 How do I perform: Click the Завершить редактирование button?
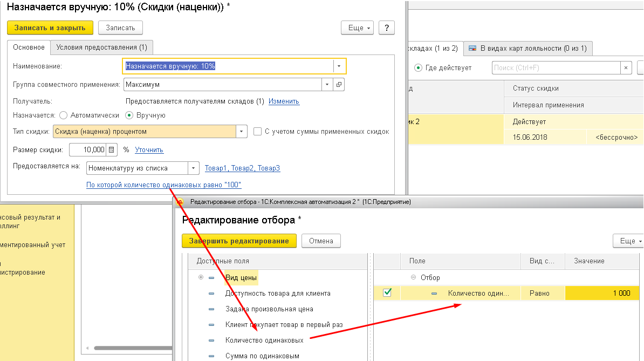coord(239,241)
